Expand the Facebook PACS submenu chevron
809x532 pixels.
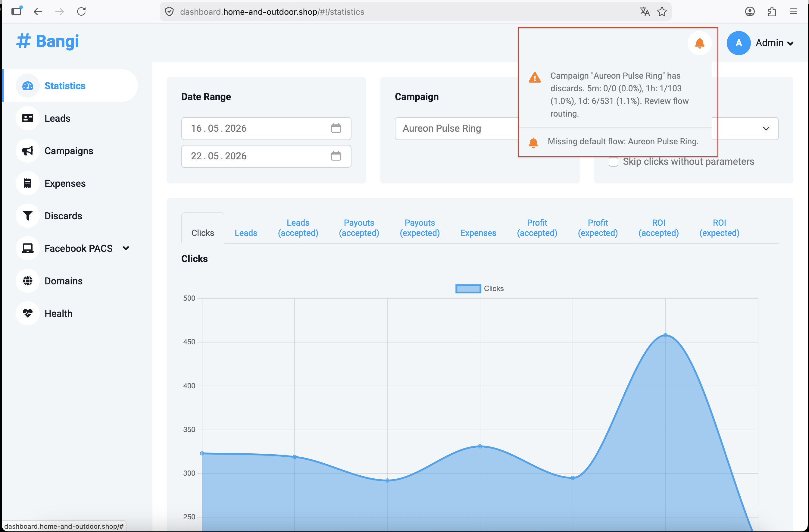pyautogui.click(x=126, y=249)
